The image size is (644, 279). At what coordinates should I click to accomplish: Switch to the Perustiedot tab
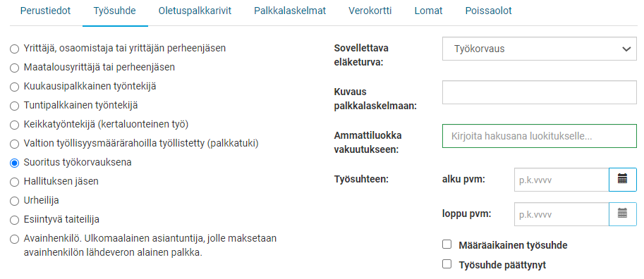(46, 11)
